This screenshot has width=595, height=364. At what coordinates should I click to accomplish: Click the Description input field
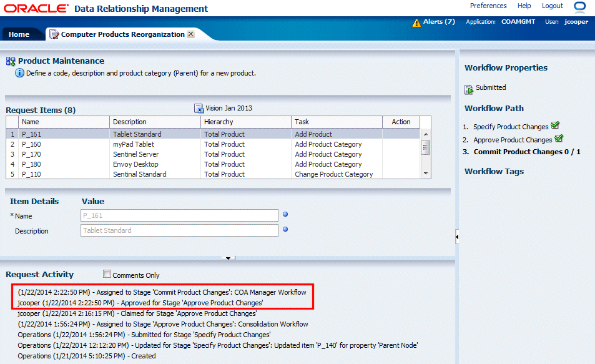click(179, 230)
